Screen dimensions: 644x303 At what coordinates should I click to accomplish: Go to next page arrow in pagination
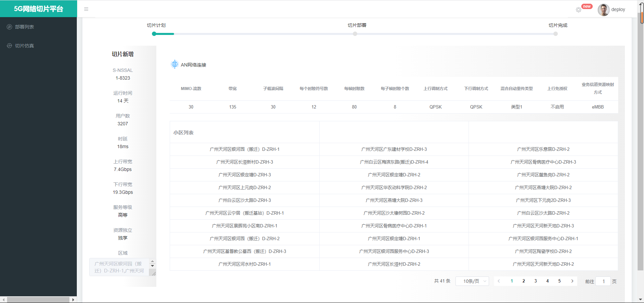point(572,281)
